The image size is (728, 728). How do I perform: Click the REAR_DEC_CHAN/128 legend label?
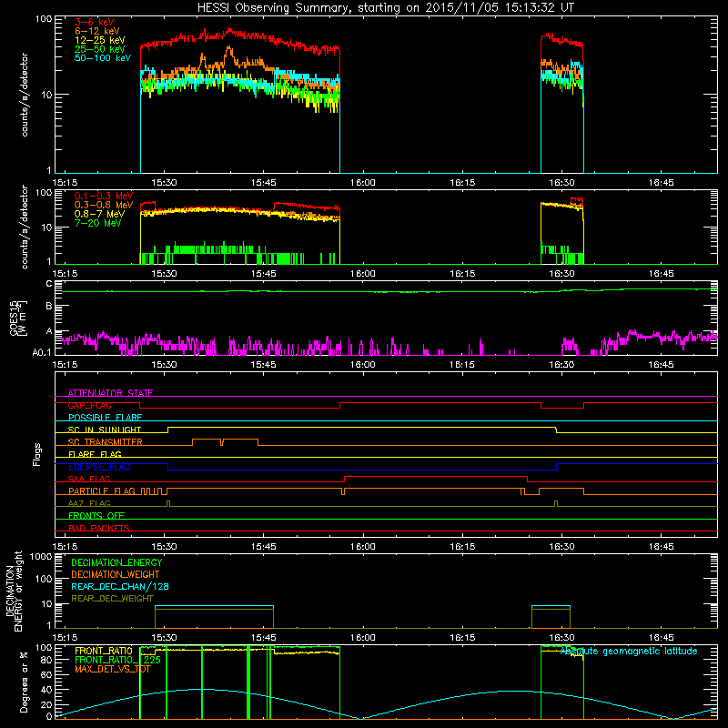[120, 586]
